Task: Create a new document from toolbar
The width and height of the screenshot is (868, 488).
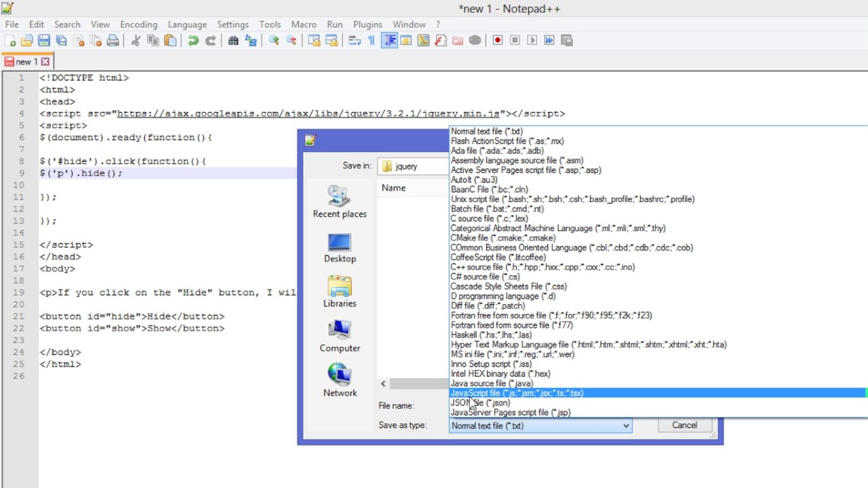Action: (11, 41)
